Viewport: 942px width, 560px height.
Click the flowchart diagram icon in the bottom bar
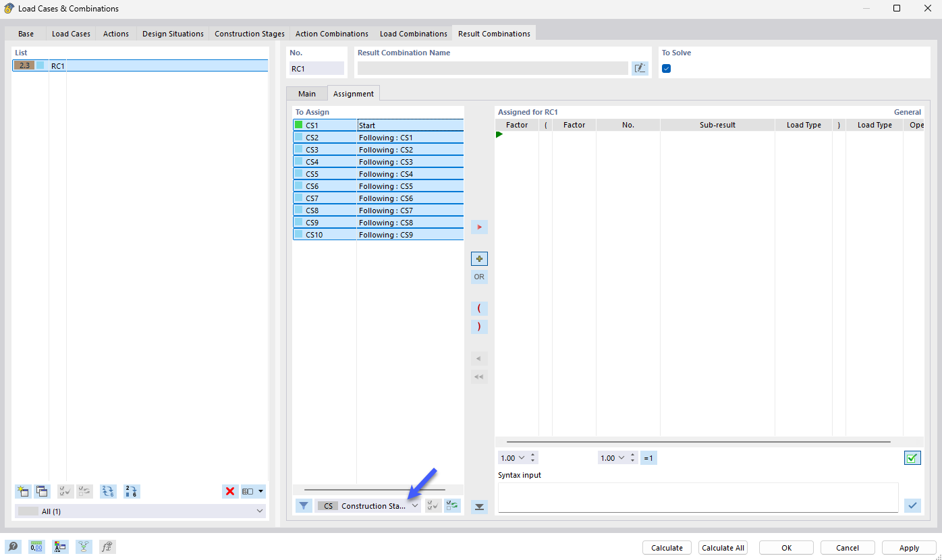click(x=84, y=547)
